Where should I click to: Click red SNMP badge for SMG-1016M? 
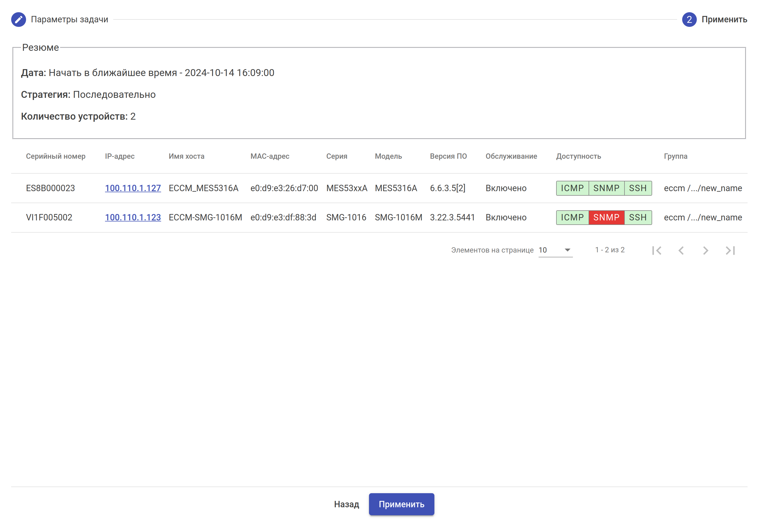(606, 217)
